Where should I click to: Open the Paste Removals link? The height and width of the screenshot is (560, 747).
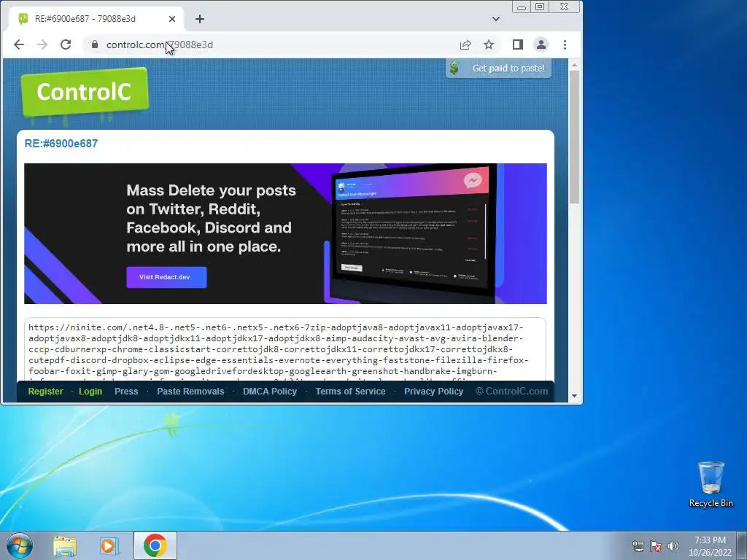coord(190,392)
